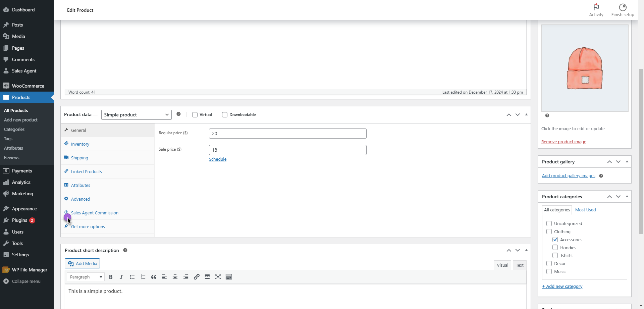
Task: Move Product data panel down
Action: pyautogui.click(x=518, y=115)
